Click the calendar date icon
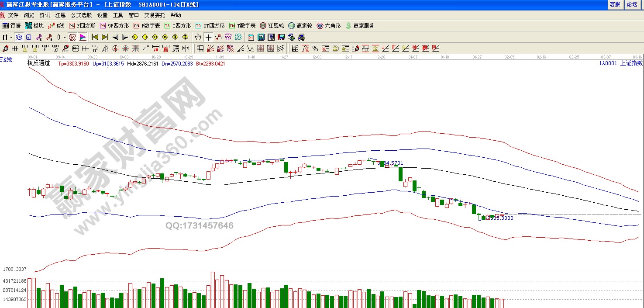 coord(251,37)
